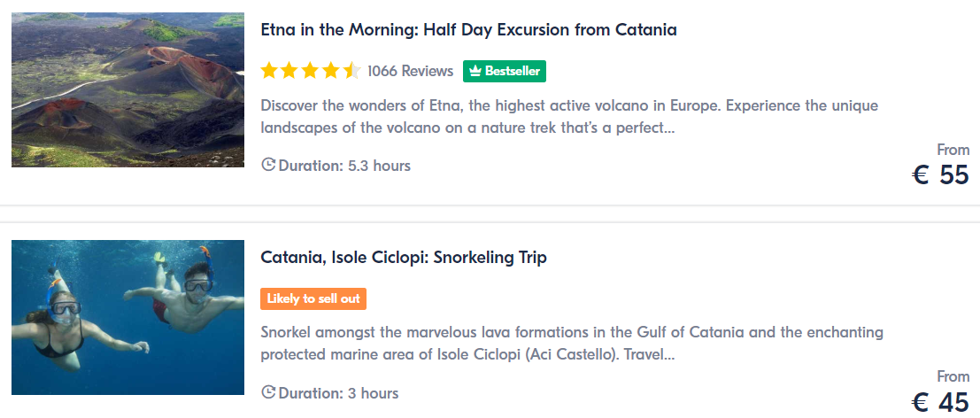Screen dimensions: 980x418
Task: Click the crown icon in Bestseller badge
Action: (475, 71)
